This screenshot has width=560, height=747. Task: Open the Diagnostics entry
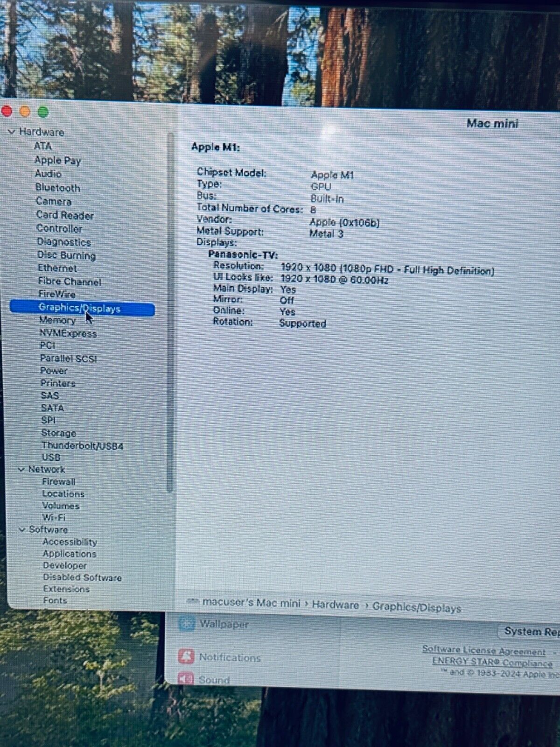coord(64,242)
